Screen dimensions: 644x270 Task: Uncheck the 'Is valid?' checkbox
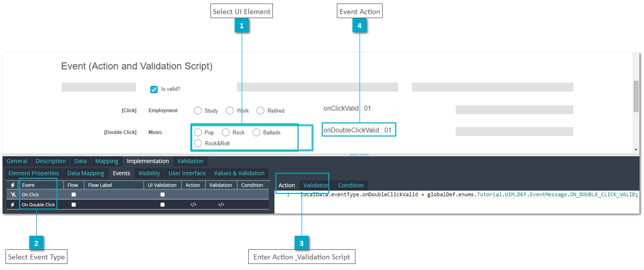[155, 89]
